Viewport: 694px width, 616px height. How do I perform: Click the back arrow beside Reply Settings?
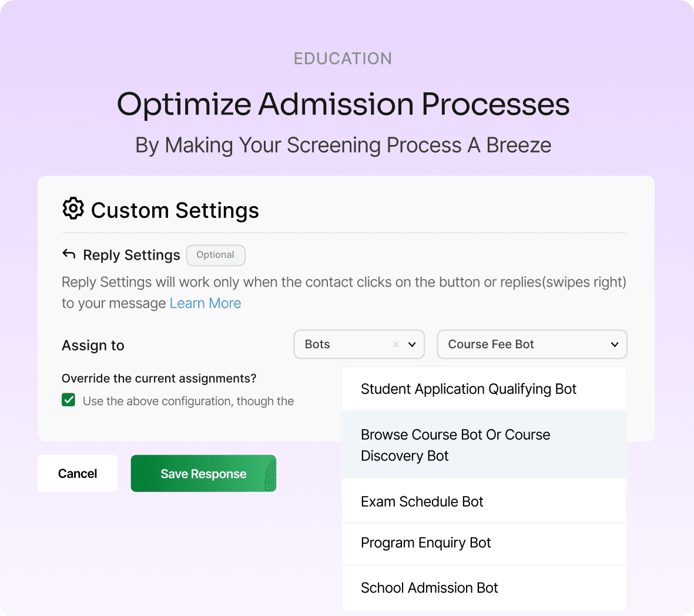click(69, 254)
